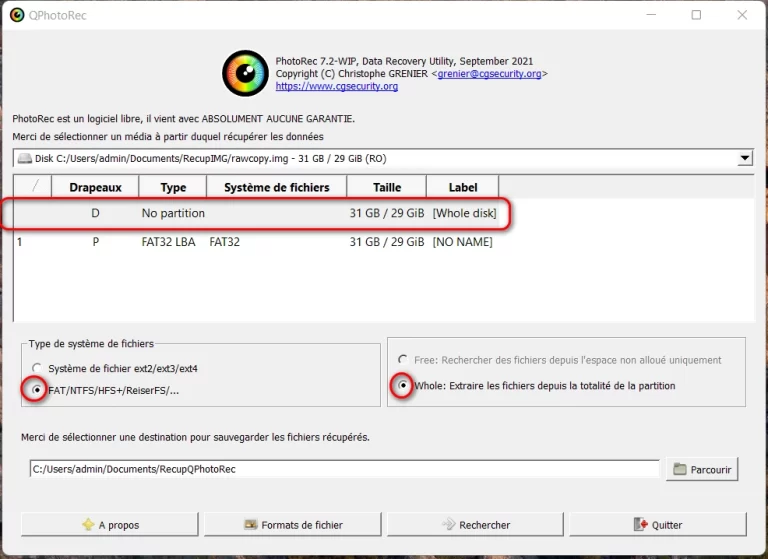Maximize the QPhotoRec window
Viewport: 768px width, 559px height.
point(696,15)
